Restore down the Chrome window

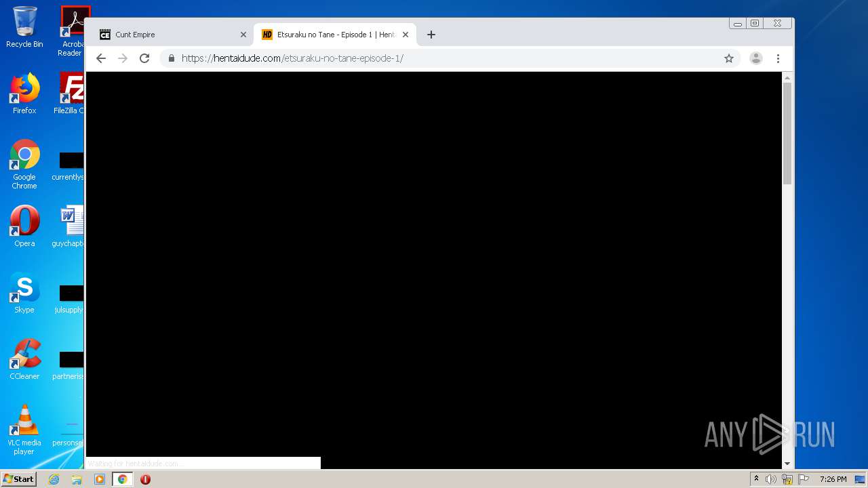click(755, 24)
